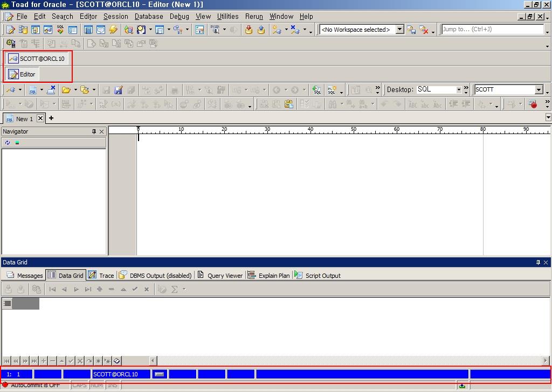Image resolution: width=552 pixels, height=392 pixels.
Task: Click the SCOTT@ORCL10 connection button
Action: 37,59
